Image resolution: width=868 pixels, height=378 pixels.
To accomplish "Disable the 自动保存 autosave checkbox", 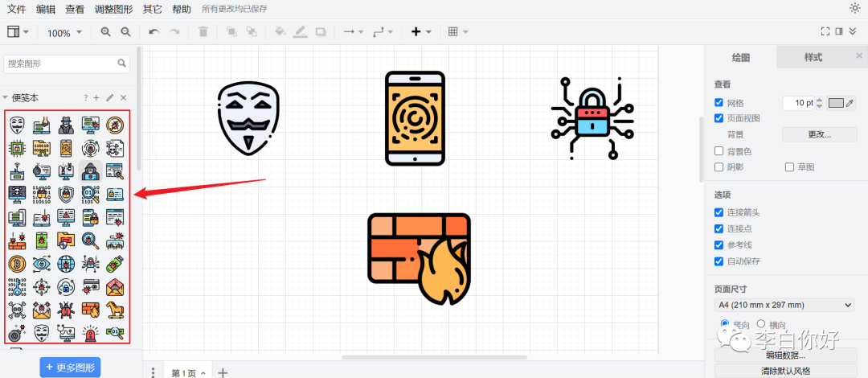I will point(719,261).
